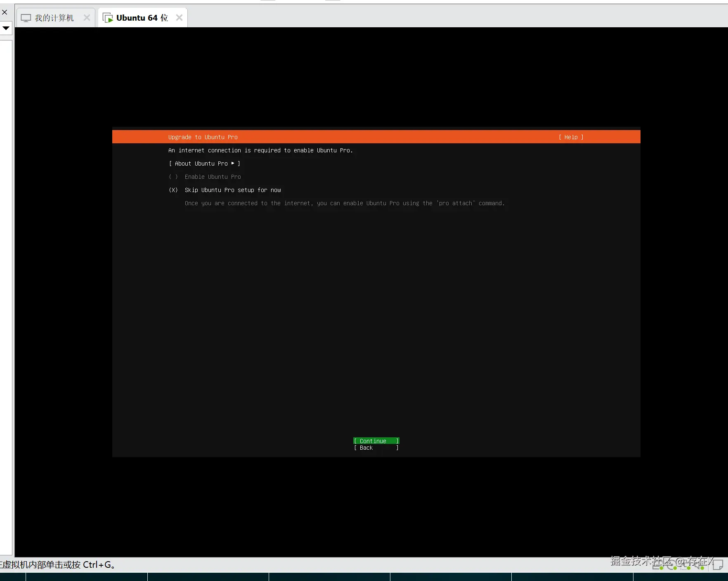Switch to the Ubuntu 64 位 tab

click(142, 17)
